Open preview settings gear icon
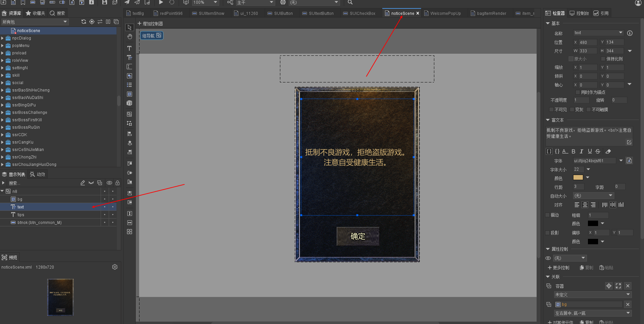This screenshot has width=644, height=324. [115, 267]
